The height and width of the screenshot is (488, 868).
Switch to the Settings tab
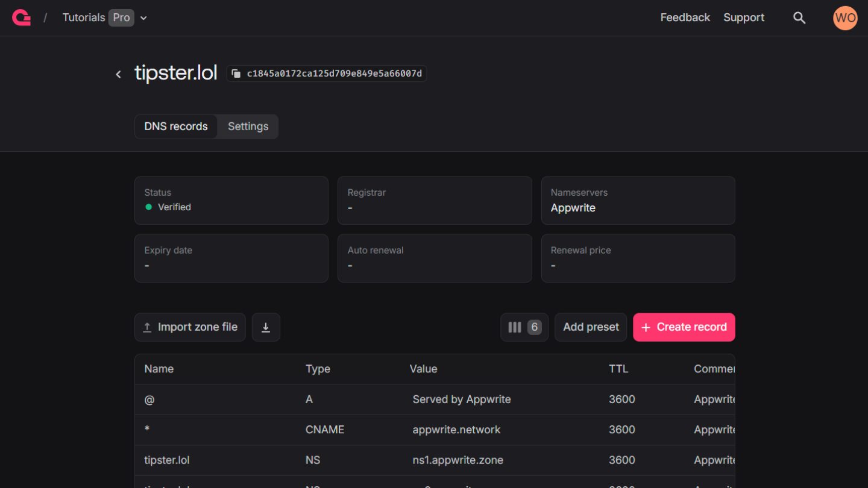click(248, 127)
